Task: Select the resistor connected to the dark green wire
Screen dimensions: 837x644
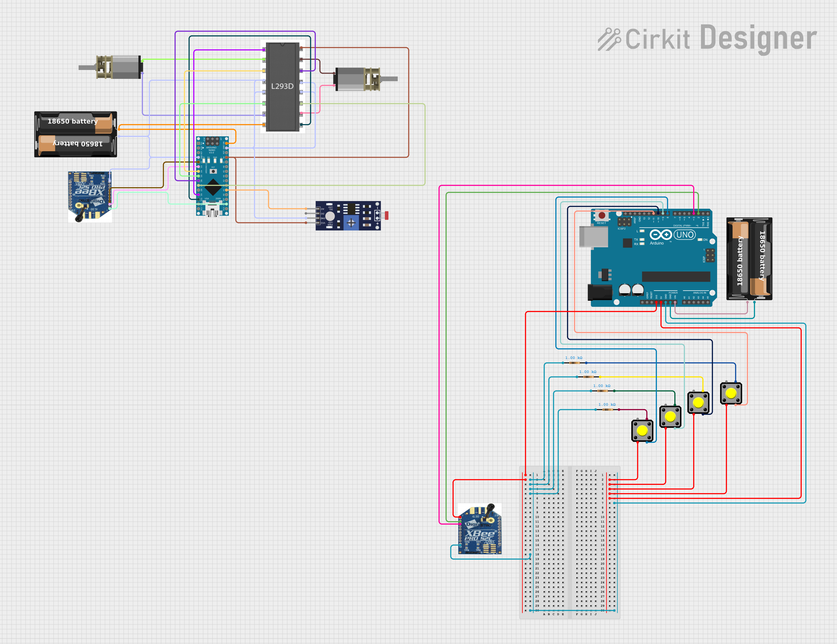Action: (x=603, y=391)
